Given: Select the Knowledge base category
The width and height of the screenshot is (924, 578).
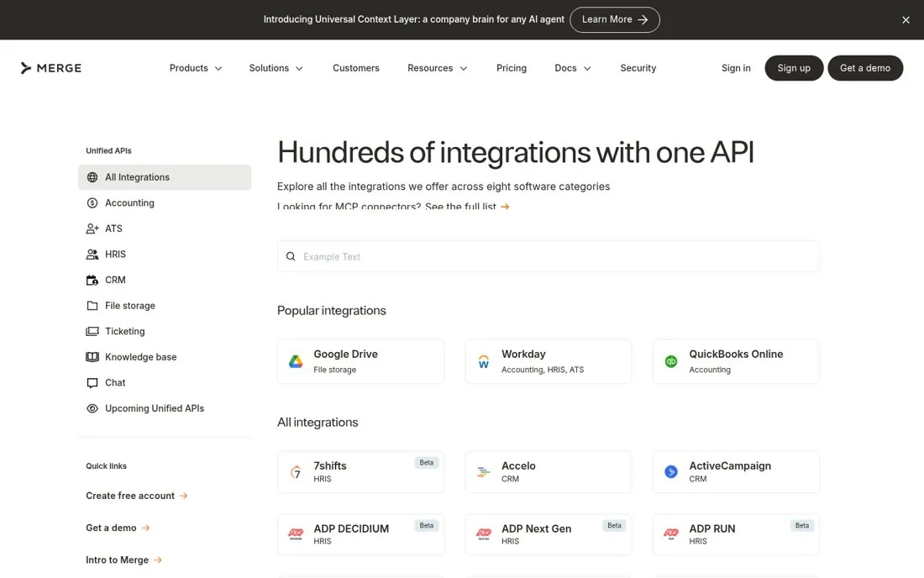Looking at the screenshot, I should [165, 357].
